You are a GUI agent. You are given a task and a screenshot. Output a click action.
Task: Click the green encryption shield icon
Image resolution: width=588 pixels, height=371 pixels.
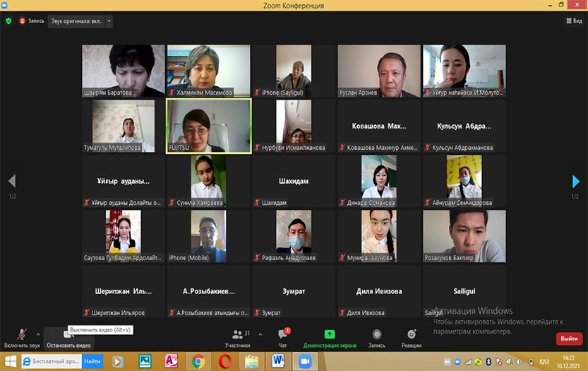[8, 21]
